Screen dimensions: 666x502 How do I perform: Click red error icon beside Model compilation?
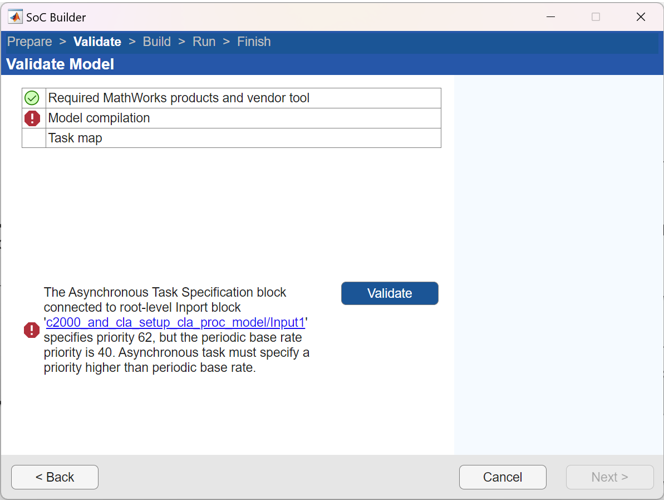pyautogui.click(x=32, y=118)
